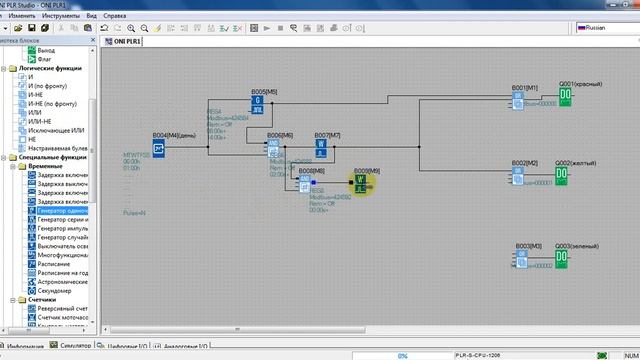Select the B003 OR block

(x=522, y=259)
